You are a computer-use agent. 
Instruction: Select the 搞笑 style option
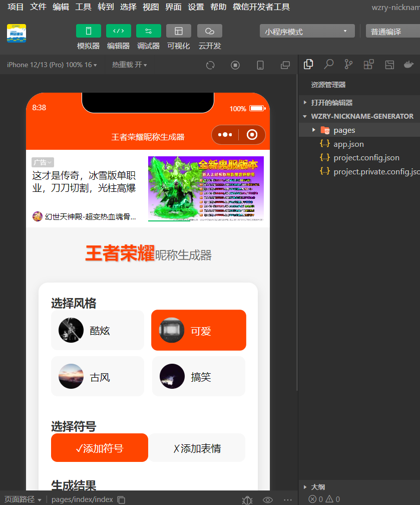click(199, 376)
